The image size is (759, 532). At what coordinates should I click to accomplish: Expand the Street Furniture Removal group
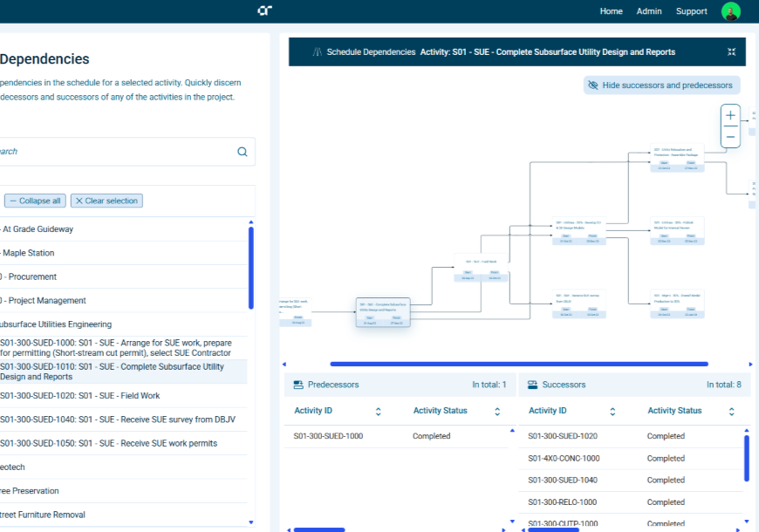click(x=123, y=514)
